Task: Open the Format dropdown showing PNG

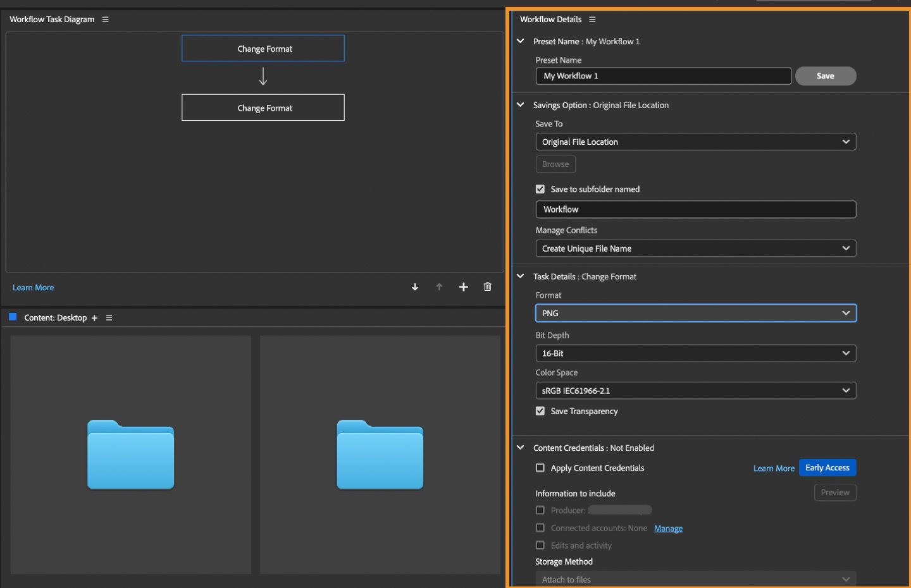Action: pyautogui.click(x=695, y=313)
